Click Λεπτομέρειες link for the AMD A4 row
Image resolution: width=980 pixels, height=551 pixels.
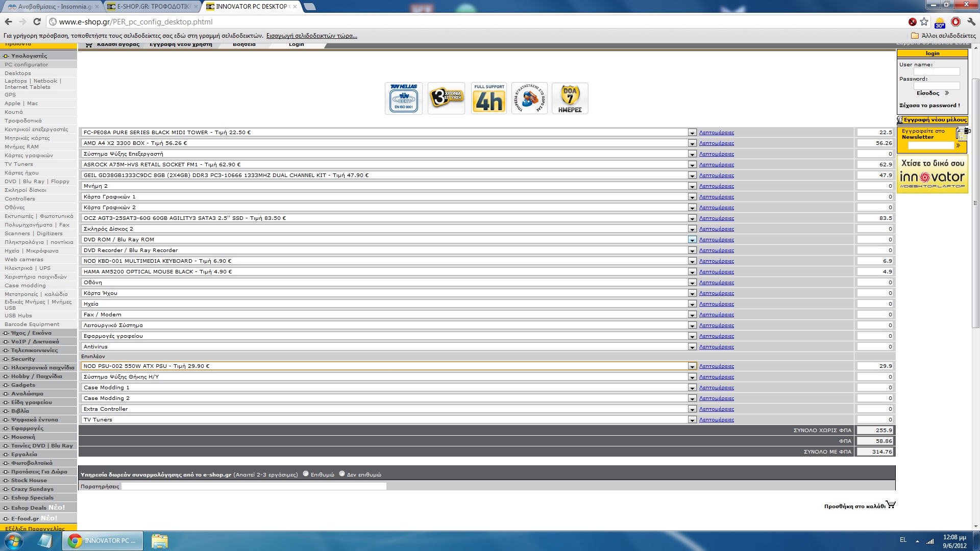click(717, 143)
